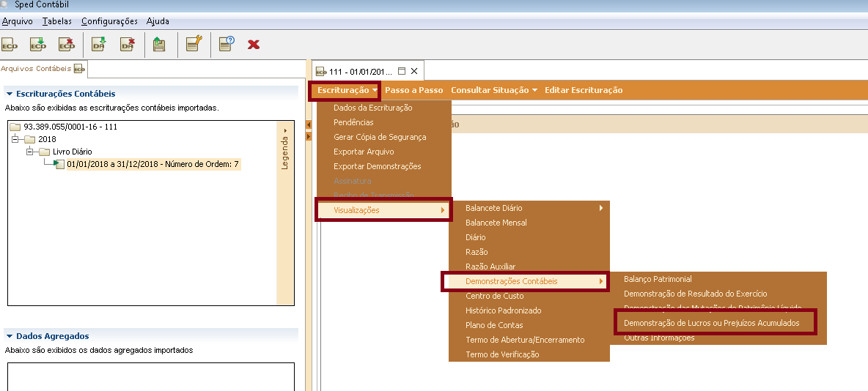Click the red X toolbar icon
Image resolution: width=868 pixels, height=391 pixels.
(x=254, y=44)
